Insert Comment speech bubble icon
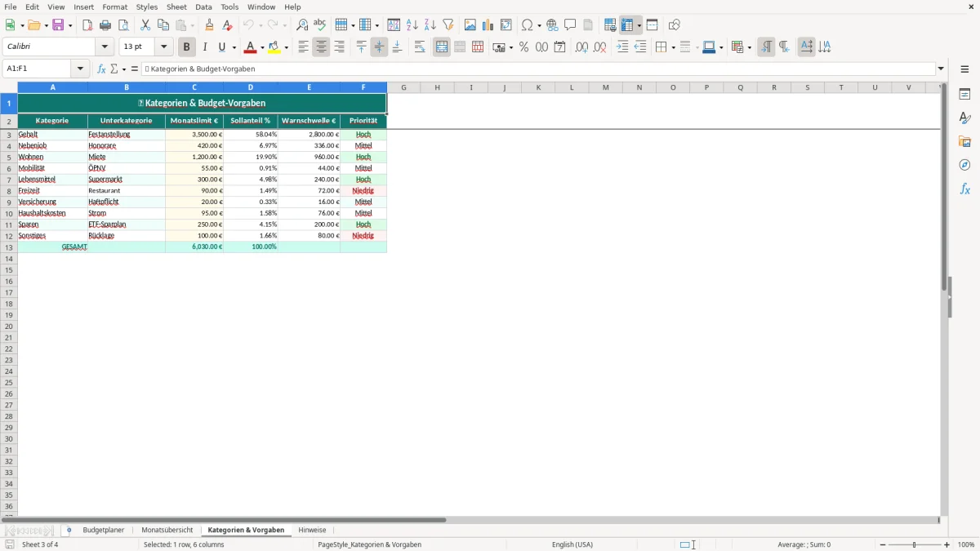 tap(570, 25)
